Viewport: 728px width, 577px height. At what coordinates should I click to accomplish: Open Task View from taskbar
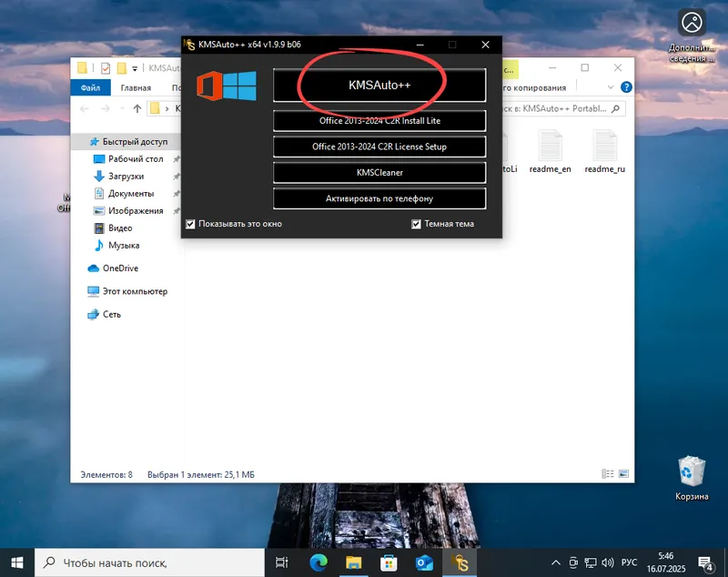[x=281, y=562]
